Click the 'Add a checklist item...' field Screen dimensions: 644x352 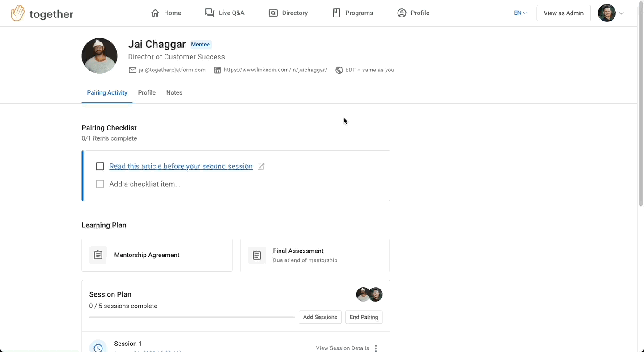(x=145, y=184)
